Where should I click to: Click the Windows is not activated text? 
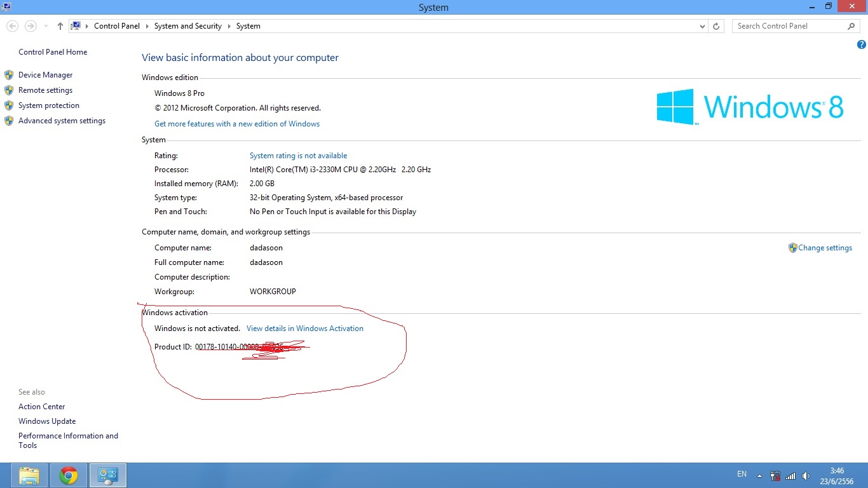197,329
